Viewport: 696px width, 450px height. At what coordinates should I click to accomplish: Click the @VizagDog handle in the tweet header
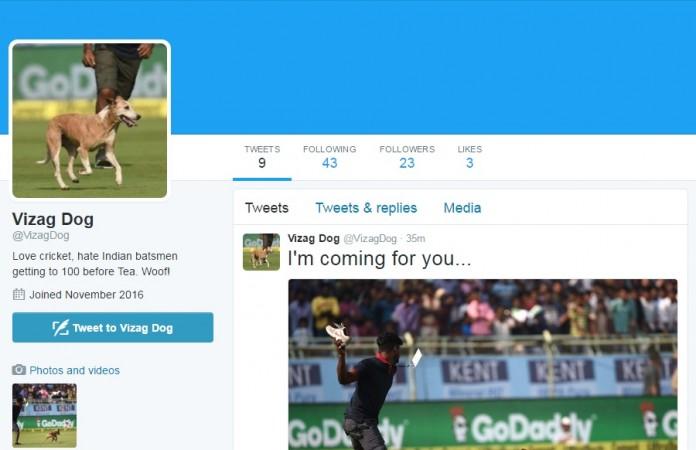point(370,238)
